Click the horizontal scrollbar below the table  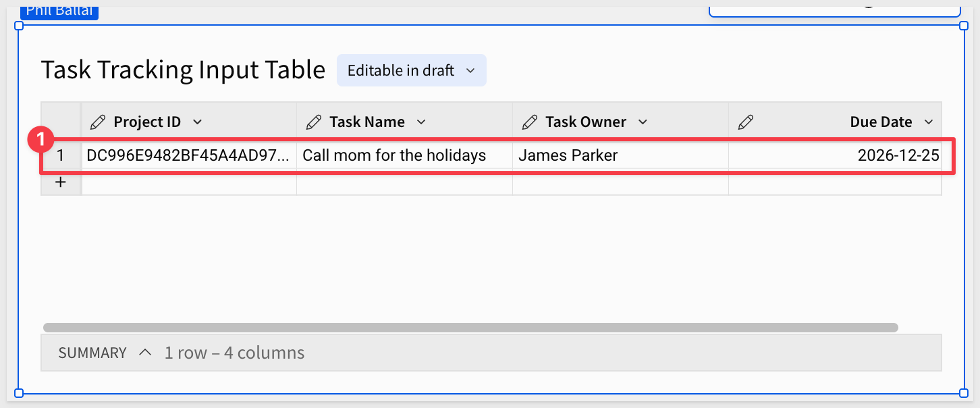point(470,328)
